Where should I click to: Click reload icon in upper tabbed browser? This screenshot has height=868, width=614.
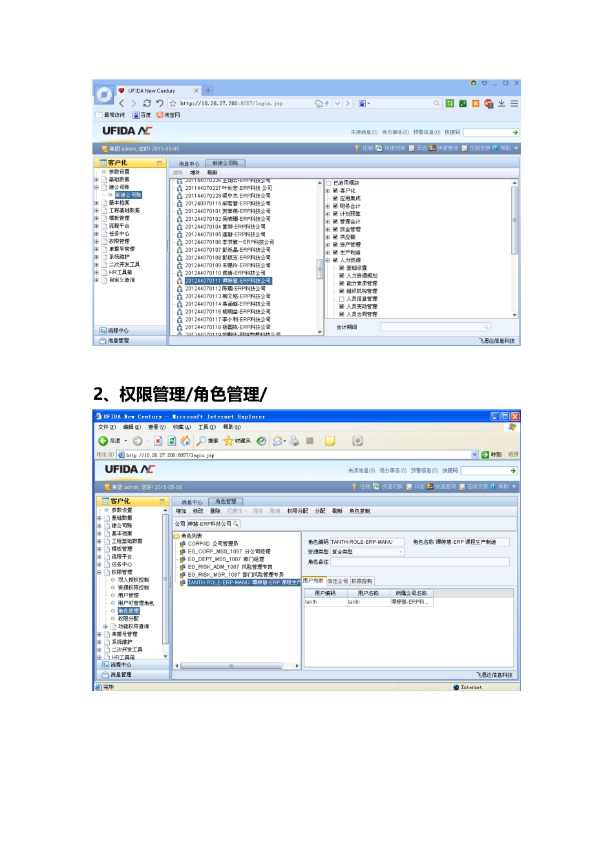(147, 103)
